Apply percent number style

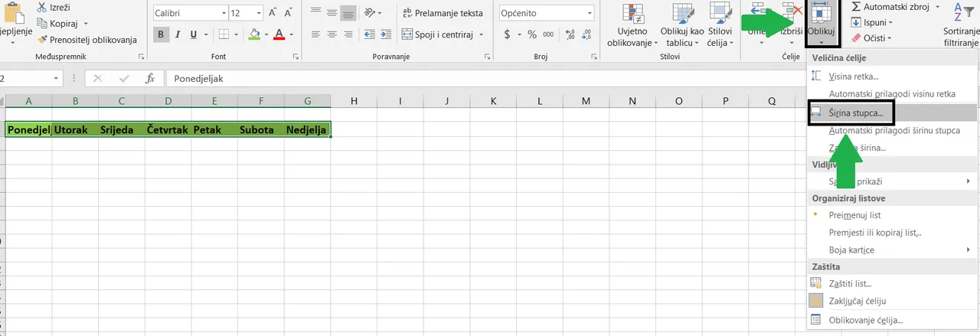coord(532,34)
